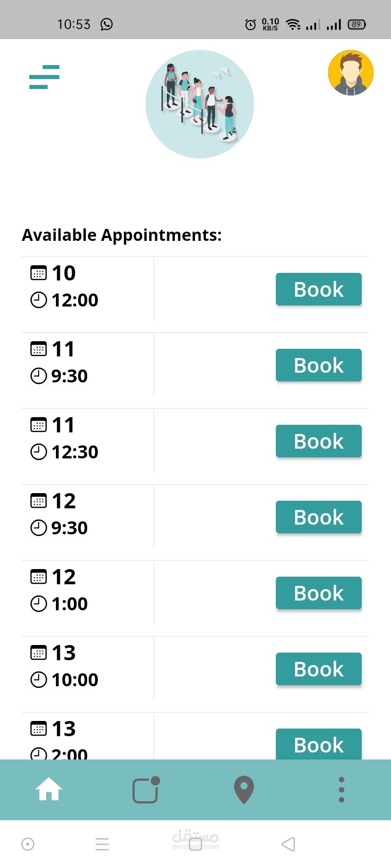391x868 pixels.
Task: Tap the WhatsApp status bar icon
Action: [x=107, y=24]
